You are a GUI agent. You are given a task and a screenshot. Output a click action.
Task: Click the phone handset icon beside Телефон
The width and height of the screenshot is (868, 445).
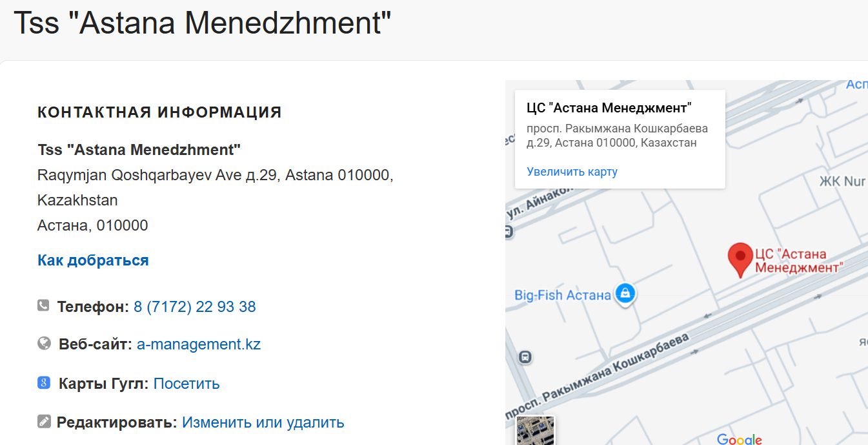[43, 305]
